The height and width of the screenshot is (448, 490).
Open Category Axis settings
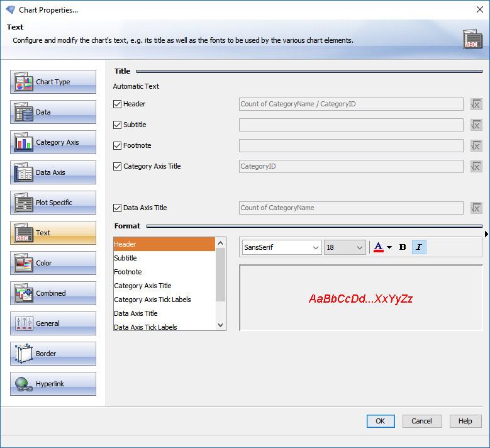click(x=53, y=142)
